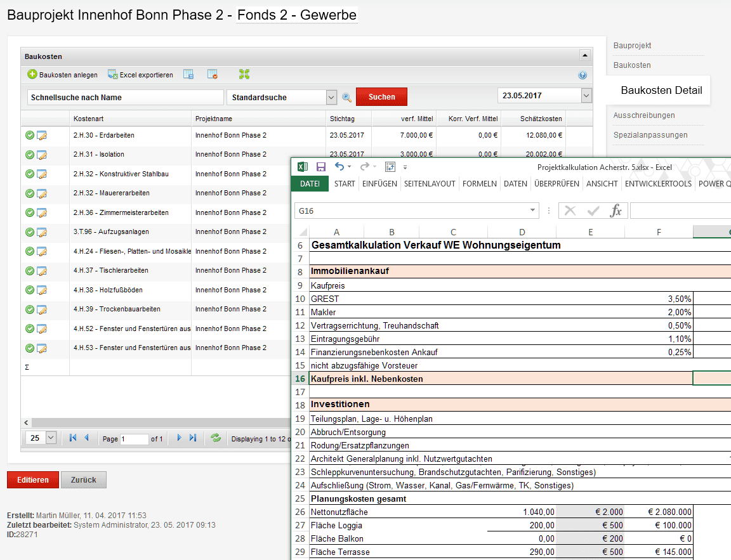The height and width of the screenshot is (560, 731).
Task: Click the Zurück button
Action: 83,480
